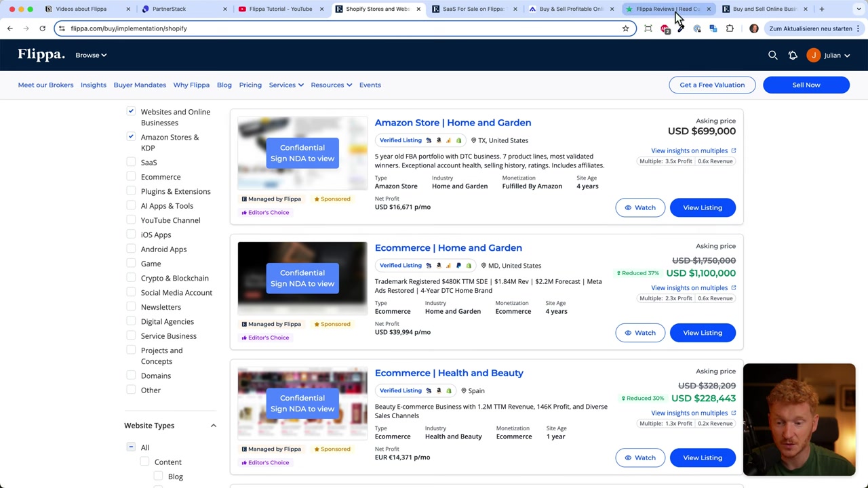Open Chrome extensions puzzle icon
The image size is (868, 488).
[730, 28]
